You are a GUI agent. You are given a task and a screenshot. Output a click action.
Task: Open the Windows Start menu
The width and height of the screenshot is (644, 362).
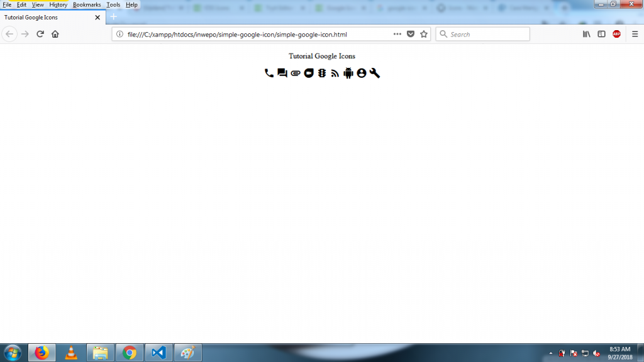tap(13, 353)
